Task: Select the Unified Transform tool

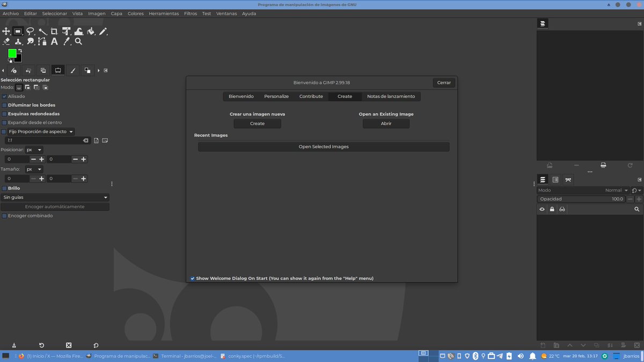Action: (67, 32)
